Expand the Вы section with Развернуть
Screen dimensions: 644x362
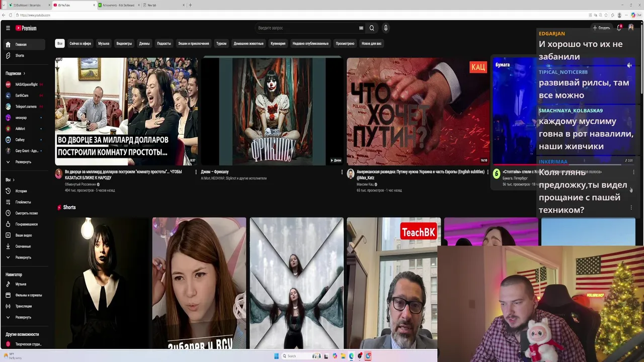coord(23,257)
